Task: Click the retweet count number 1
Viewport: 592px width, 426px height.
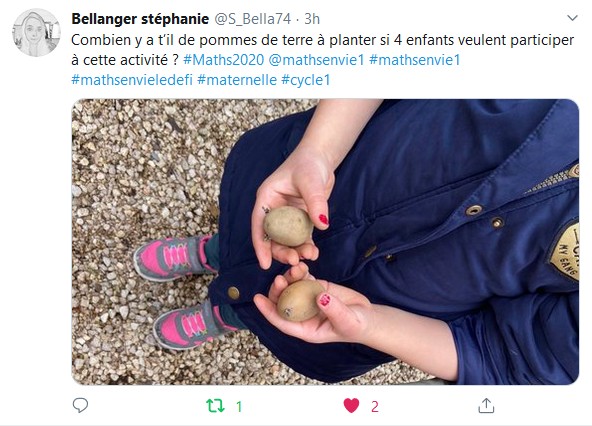Action: point(239,407)
